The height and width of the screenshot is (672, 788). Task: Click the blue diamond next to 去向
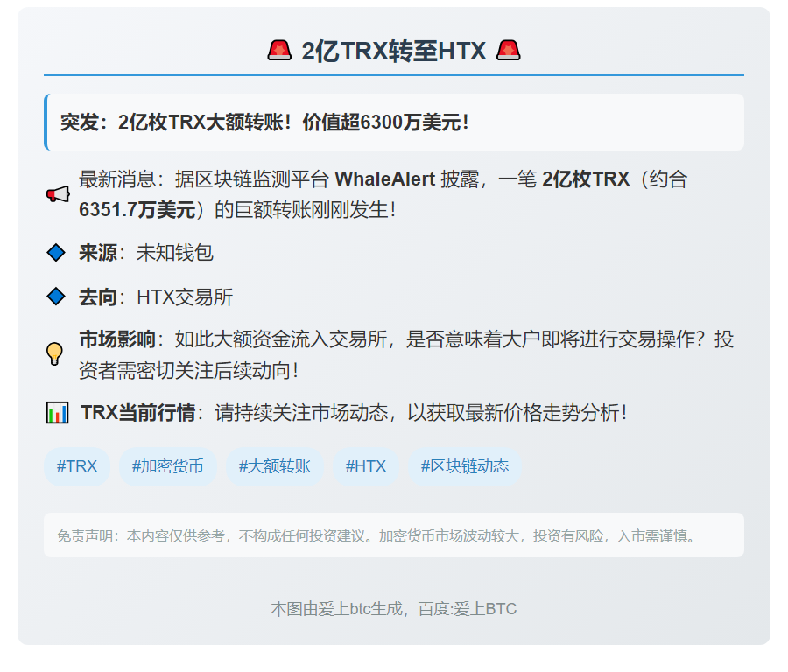click(x=56, y=297)
